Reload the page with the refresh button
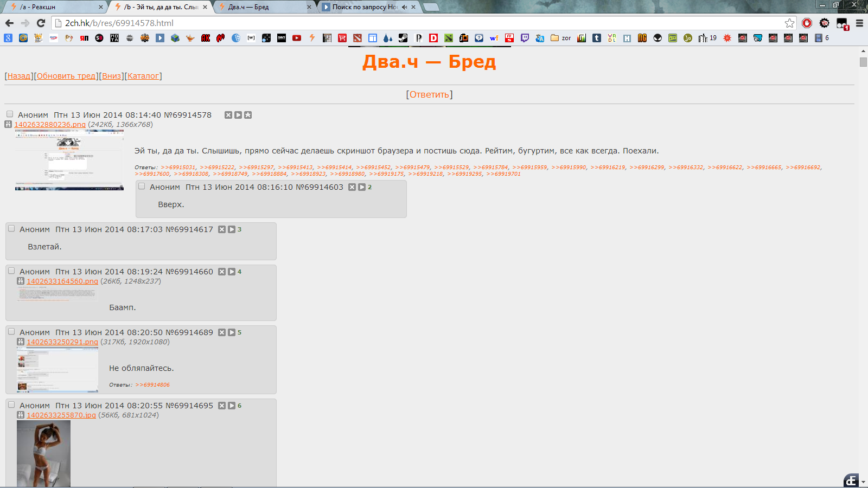 click(x=41, y=23)
